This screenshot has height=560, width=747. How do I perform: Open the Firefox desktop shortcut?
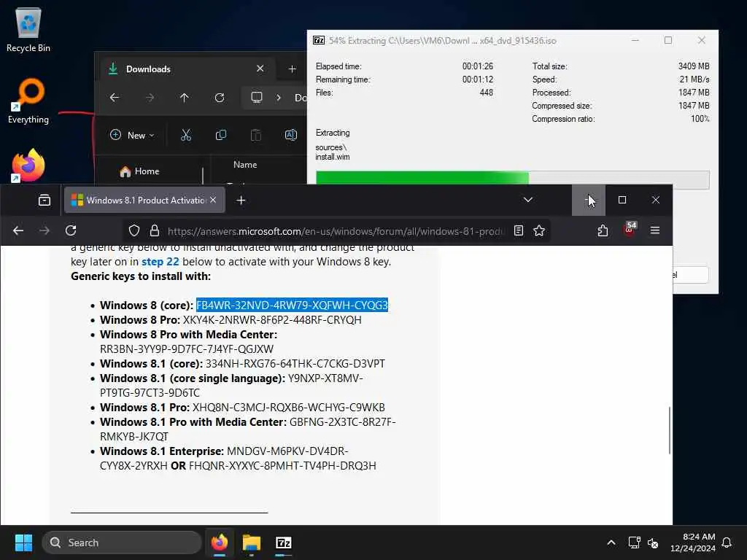tap(28, 166)
